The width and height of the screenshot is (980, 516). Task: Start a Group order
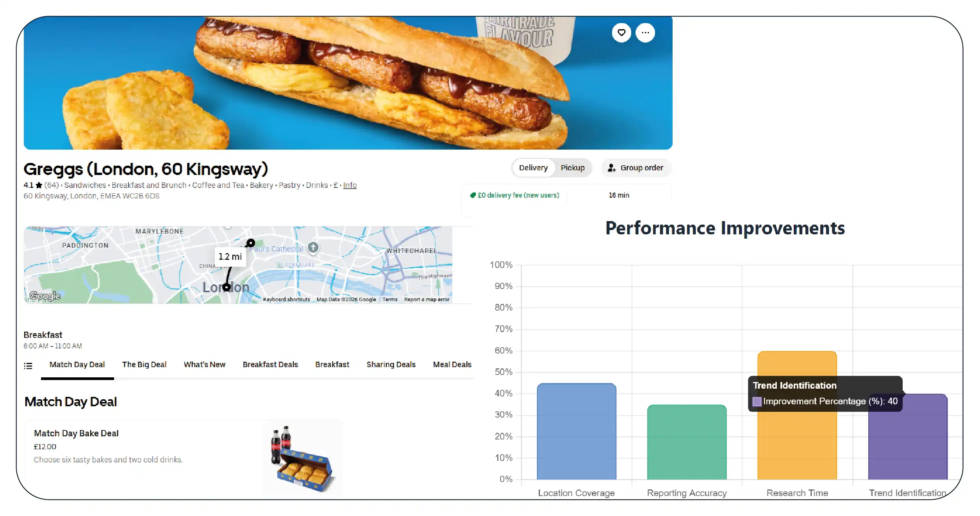pos(636,168)
